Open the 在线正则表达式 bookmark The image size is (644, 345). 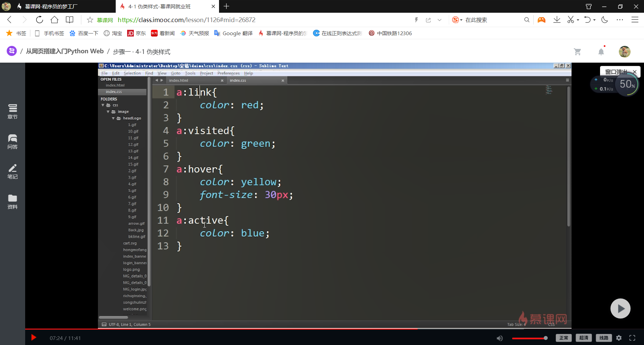click(x=337, y=33)
